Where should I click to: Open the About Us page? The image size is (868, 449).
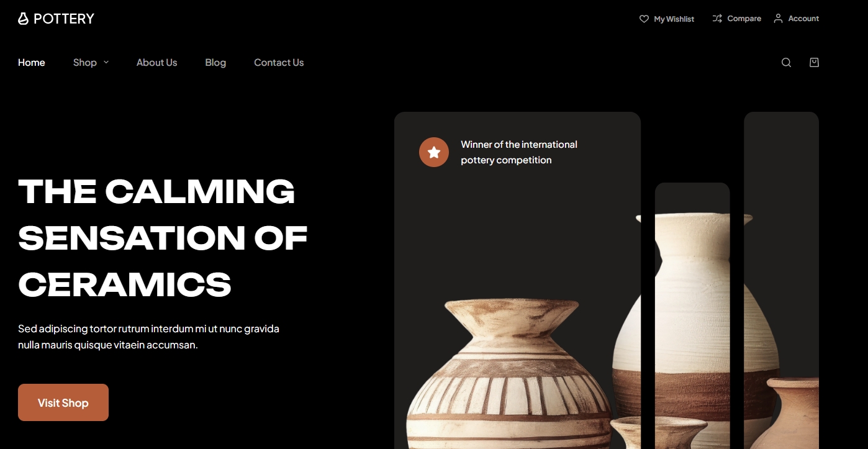pyautogui.click(x=156, y=62)
